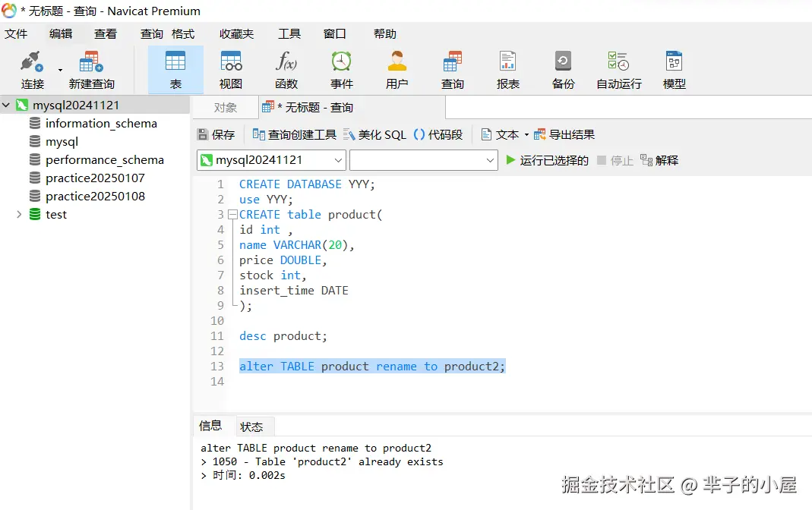Click line 13 alter TABLE statement
The height and width of the screenshot is (510, 812).
(372, 367)
